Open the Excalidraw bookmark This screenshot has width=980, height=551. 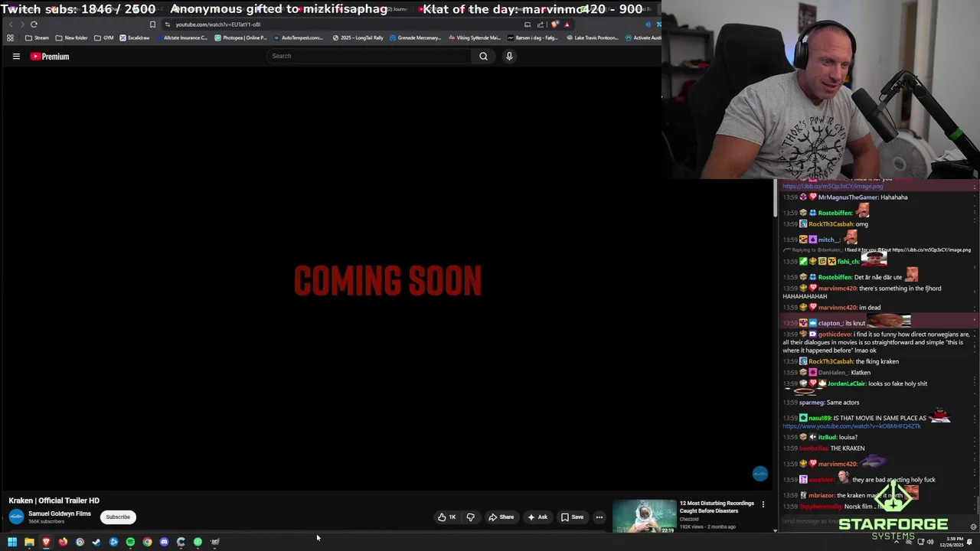click(134, 37)
